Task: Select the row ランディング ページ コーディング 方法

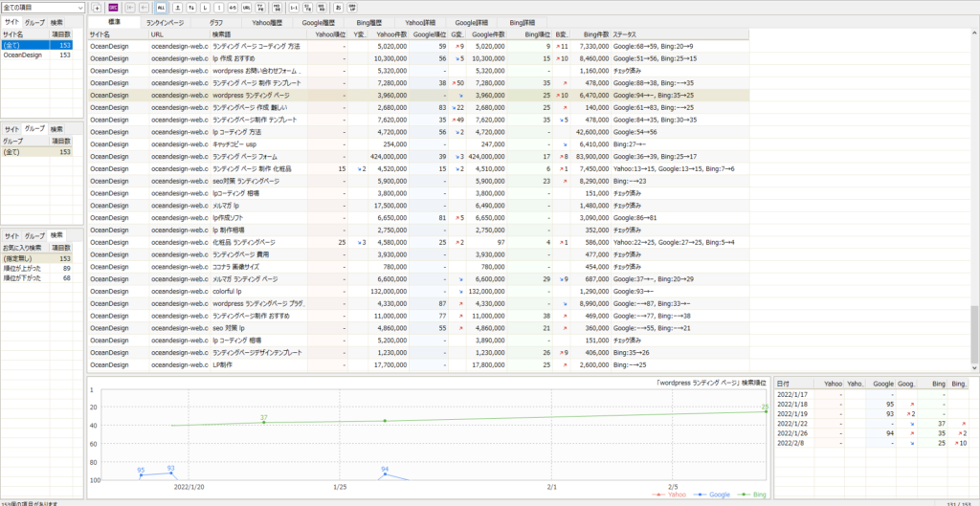Action: (418, 46)
